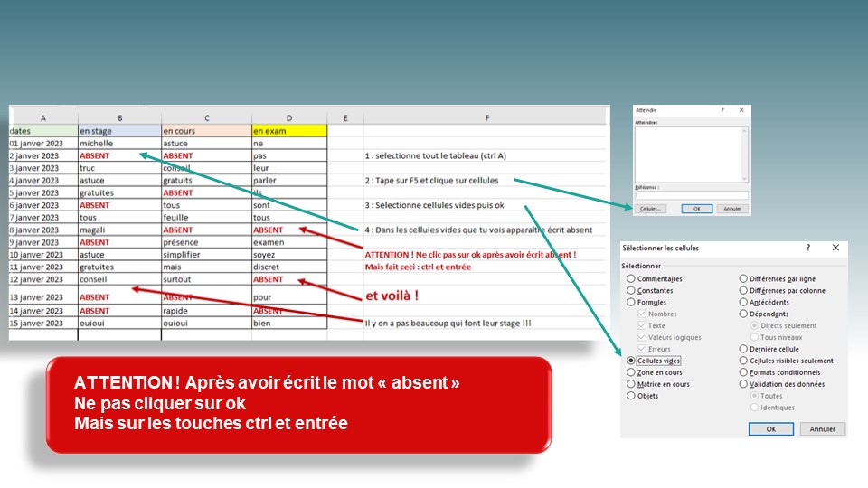Pick the Formules radio button

click(631, 303)
